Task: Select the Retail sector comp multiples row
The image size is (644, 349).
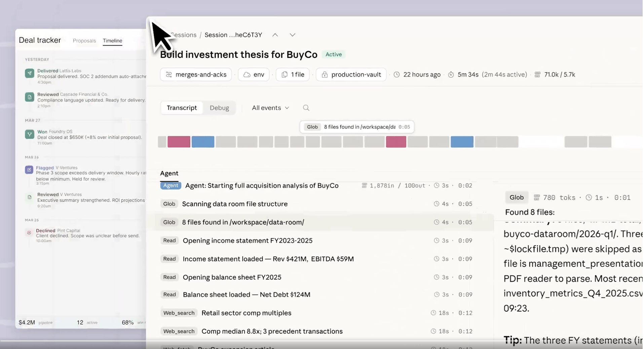Action: pos(246,313)
